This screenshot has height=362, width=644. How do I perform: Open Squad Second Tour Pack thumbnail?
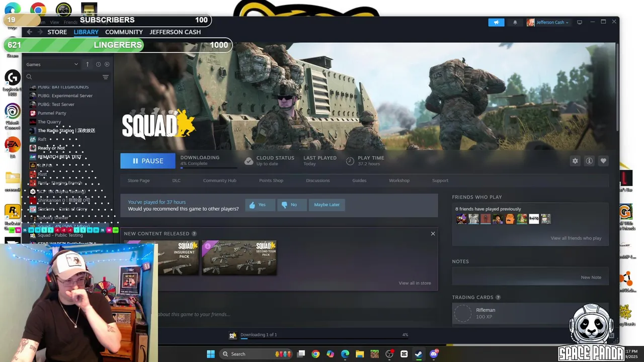tap(239, 257)
